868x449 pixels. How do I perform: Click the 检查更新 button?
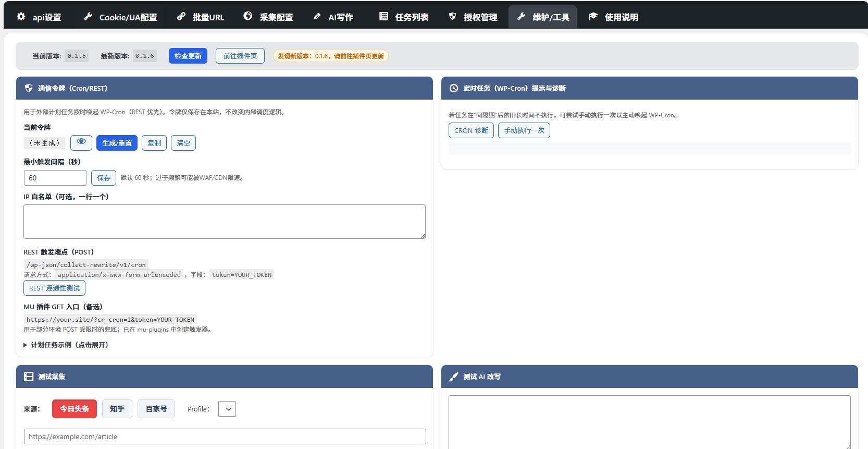(188, 56)
